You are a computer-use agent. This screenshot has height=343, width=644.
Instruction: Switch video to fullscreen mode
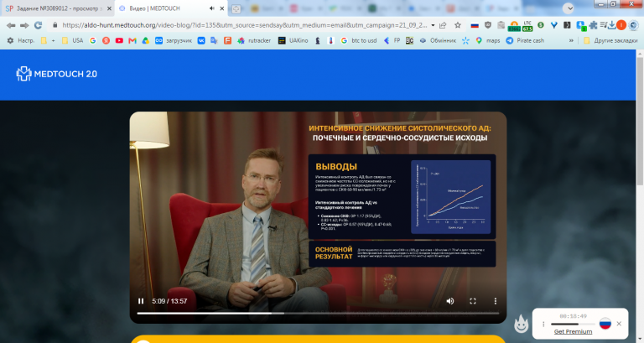pos(473,301)
